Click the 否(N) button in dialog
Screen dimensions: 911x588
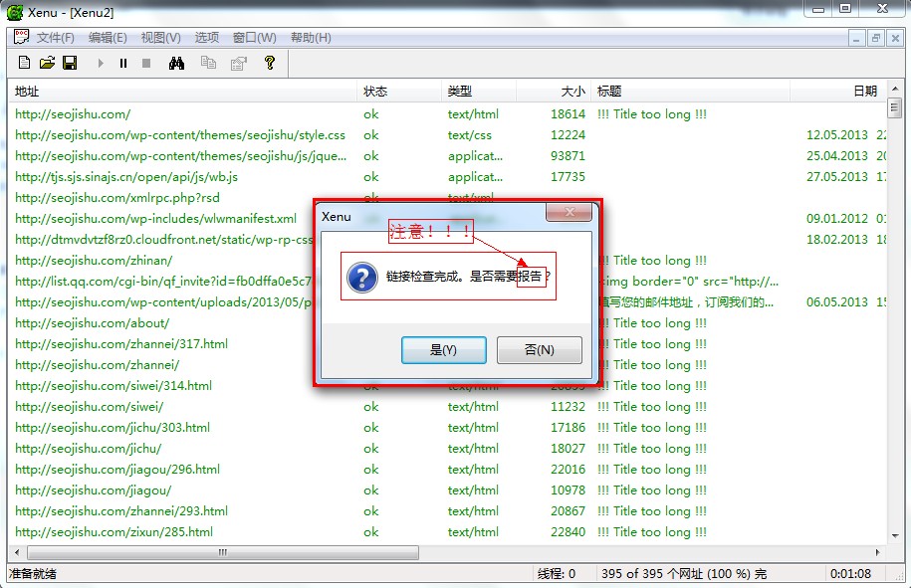[x=539, y=350]
